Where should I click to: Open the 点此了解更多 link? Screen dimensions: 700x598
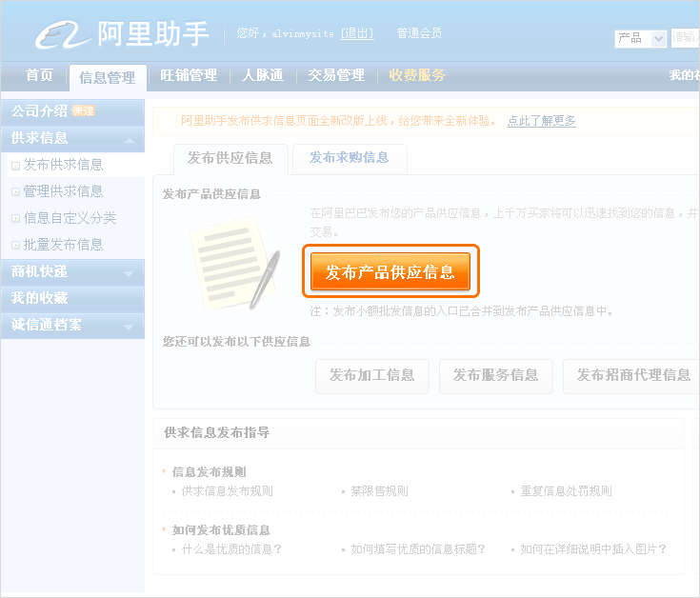tap(542, 121)
